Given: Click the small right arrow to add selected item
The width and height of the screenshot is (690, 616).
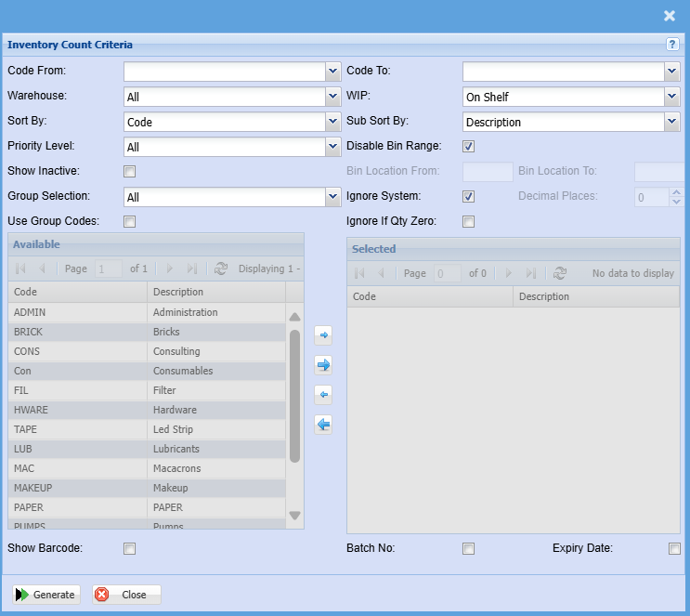Looking at the screenshot, I should point(323,334).
